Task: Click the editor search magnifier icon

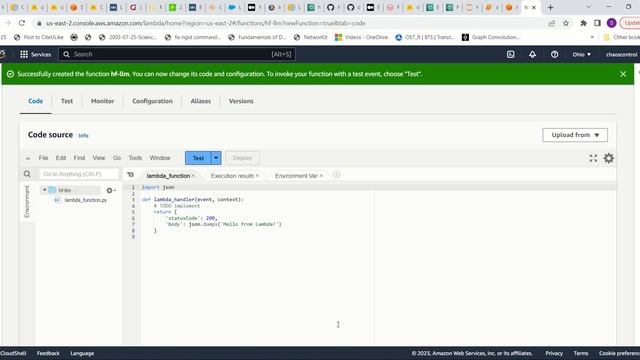Action: 27,174
